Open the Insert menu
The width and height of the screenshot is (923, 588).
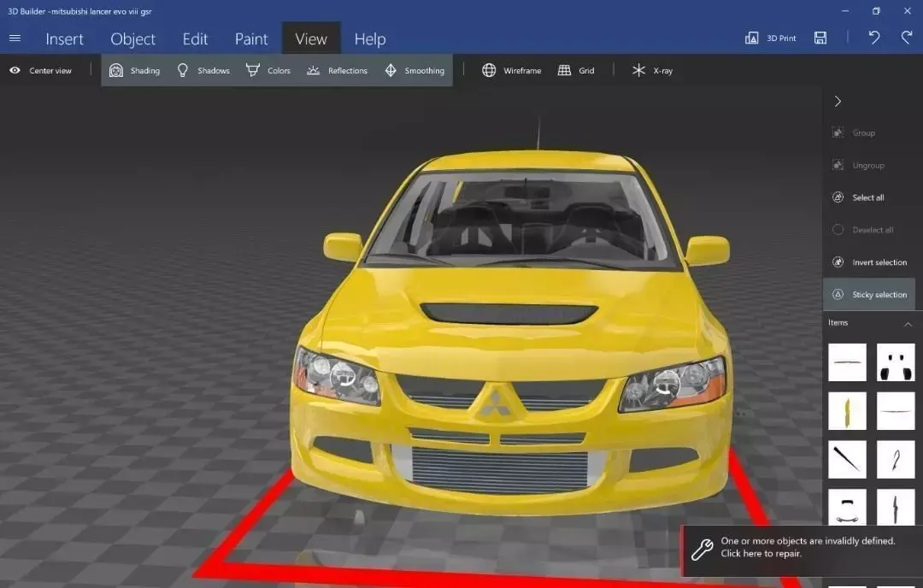click(64, 38)
